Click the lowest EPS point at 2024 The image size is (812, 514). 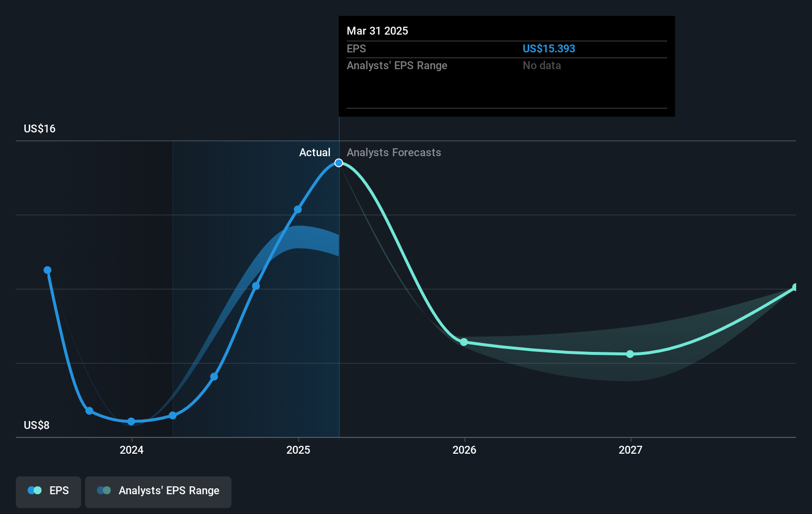(x=131, y=422)
